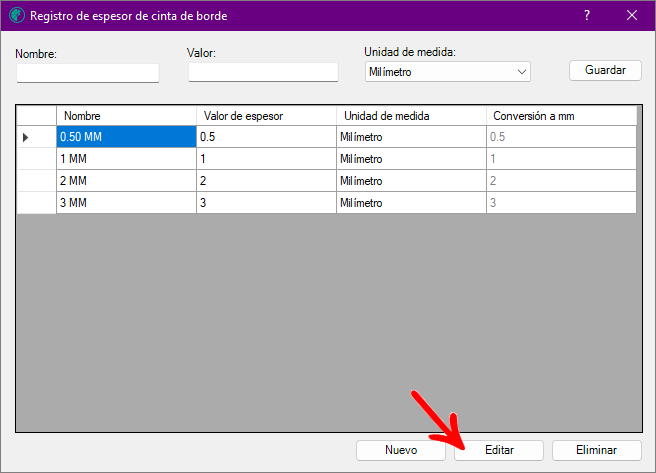This screenshot has width=656, height=473.
Task: Open the help question mark button
Action: point(587,15)
